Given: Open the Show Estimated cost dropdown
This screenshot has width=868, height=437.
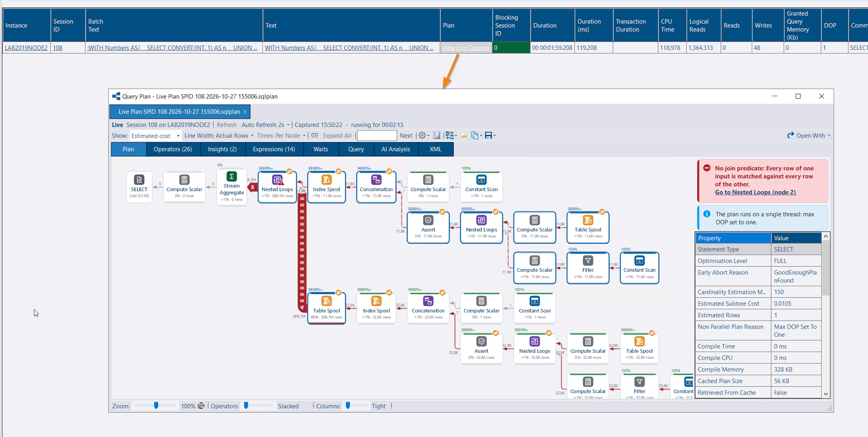Looking at the screenshot, I should tap(155, 136).
